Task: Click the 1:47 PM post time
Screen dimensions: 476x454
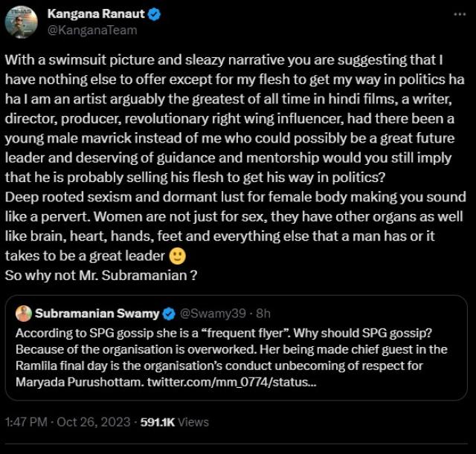Action: point(28,421)
